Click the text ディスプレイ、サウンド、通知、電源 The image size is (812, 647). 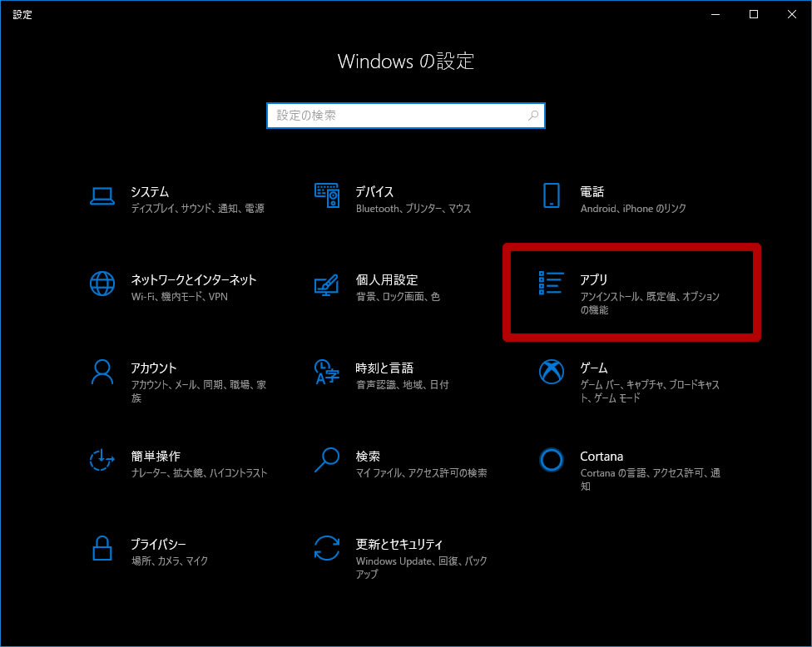(x=198, y=208)
